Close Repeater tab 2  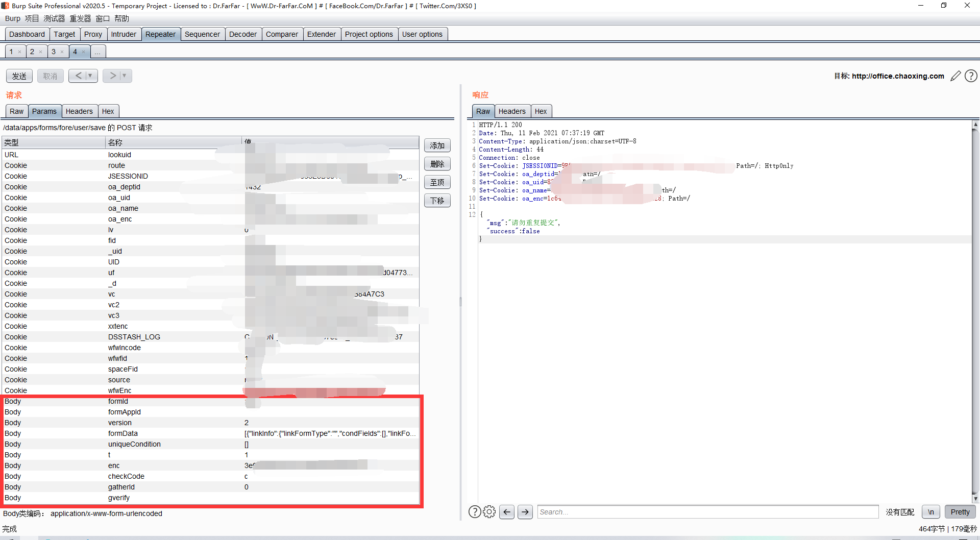tap(41, 52)
